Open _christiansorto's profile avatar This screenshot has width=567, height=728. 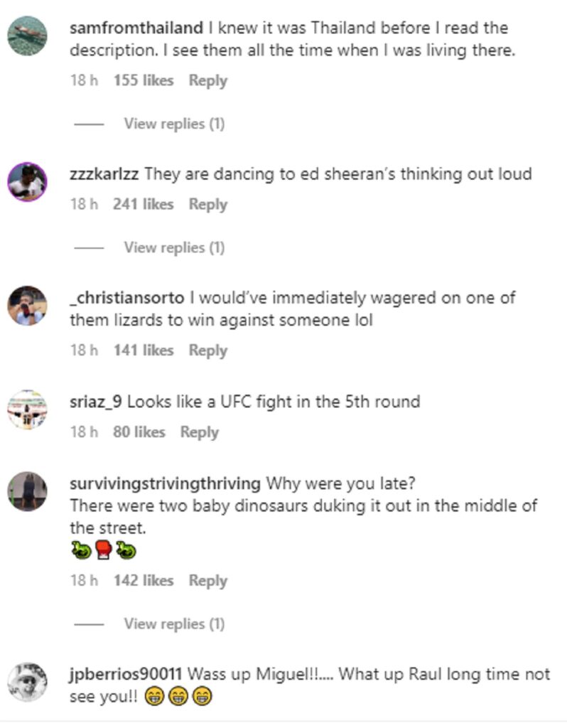[x=27, y=306]
